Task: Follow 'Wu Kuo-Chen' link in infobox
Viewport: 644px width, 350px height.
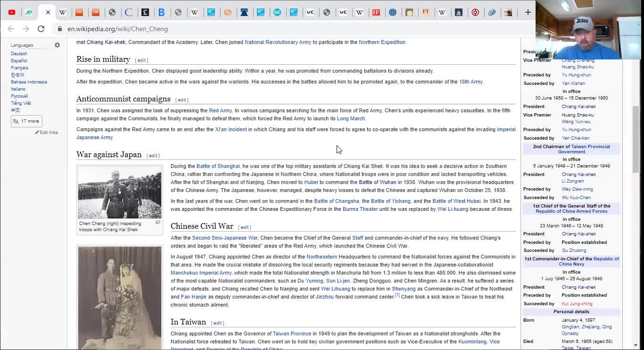Action: (x=576, y=198)
